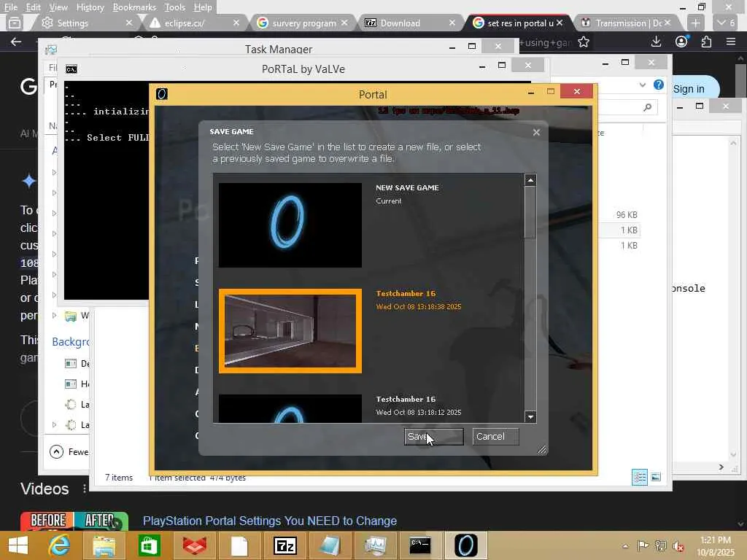Click the Firefox view sidebar icon

(15, 23)
